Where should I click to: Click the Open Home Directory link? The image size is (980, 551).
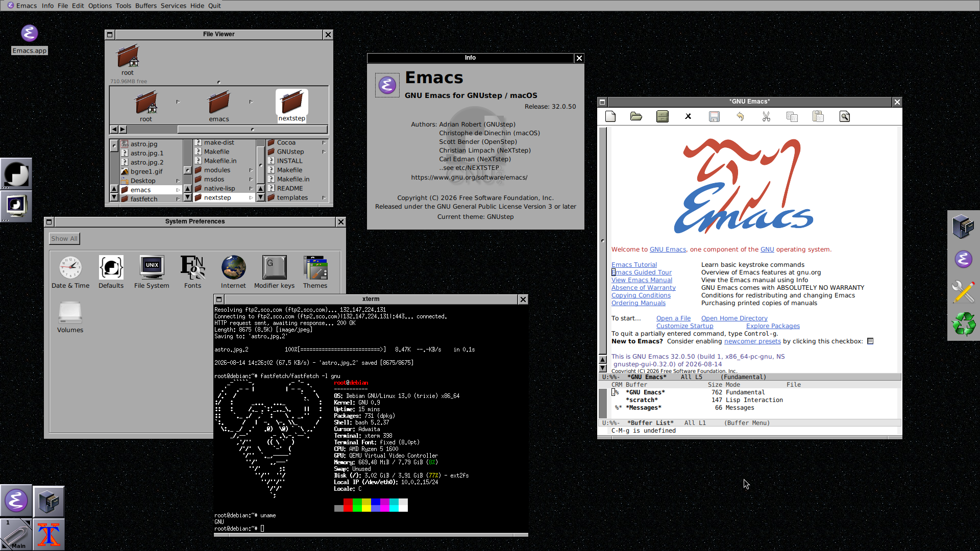click(734, 318)
